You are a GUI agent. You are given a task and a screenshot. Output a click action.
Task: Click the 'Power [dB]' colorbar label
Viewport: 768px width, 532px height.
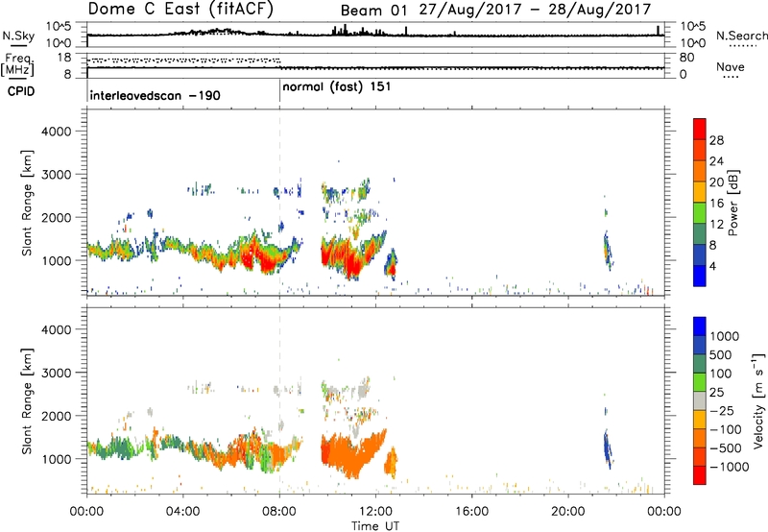pos(733,203)
